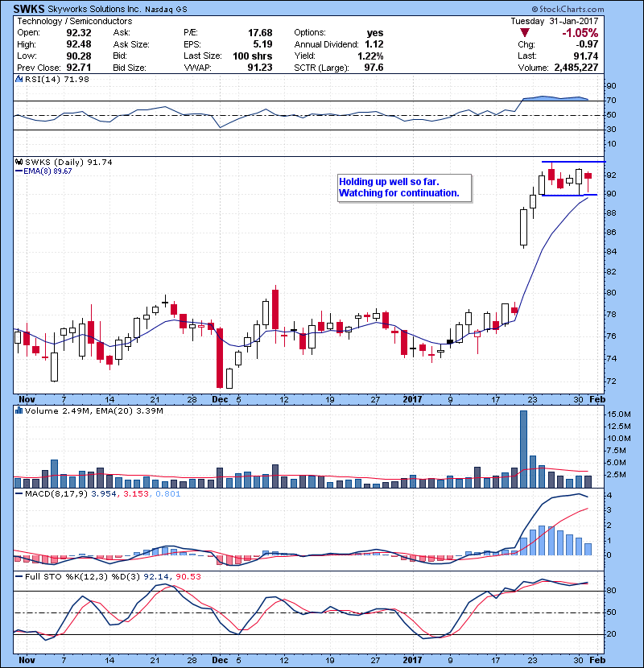Image resolution: width=644 pixels, height=668 pixels.
Task: Click the Nasdaq GS exchange label
Action: pos(166,10)
